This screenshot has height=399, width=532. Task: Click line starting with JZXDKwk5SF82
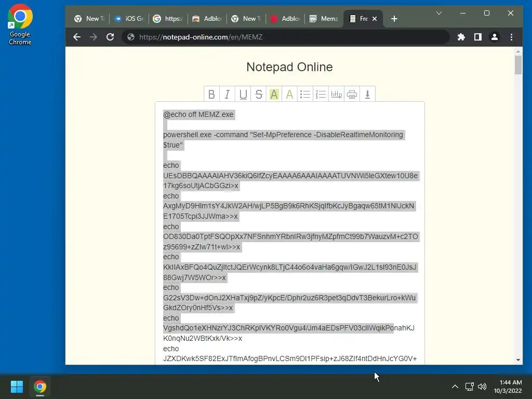[x=290, y=358]
